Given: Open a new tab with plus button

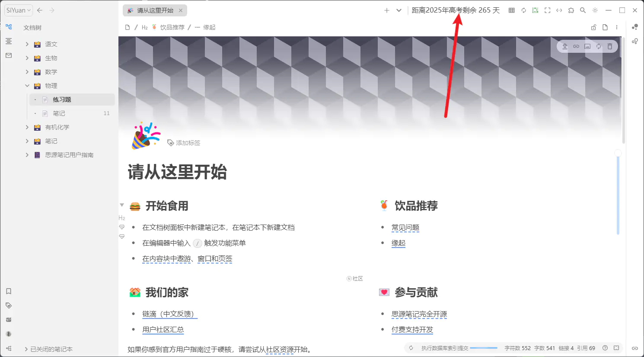Looking at the screenshot, I should [387, 10].
